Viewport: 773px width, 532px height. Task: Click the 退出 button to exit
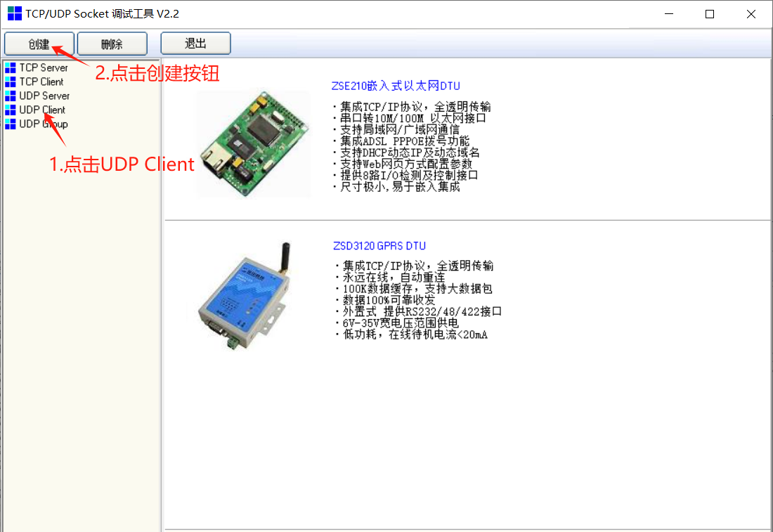click(x=195, y=43)
